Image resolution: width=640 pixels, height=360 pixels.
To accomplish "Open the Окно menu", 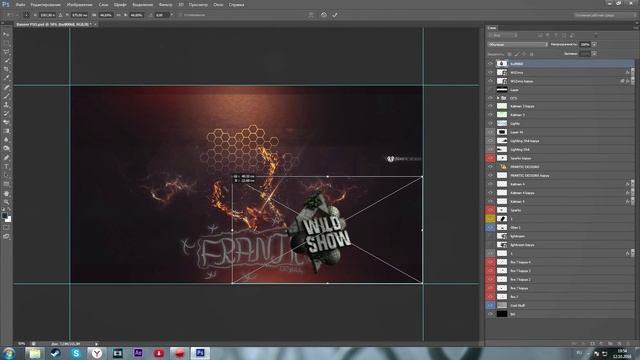I will (x=218, y=4).
